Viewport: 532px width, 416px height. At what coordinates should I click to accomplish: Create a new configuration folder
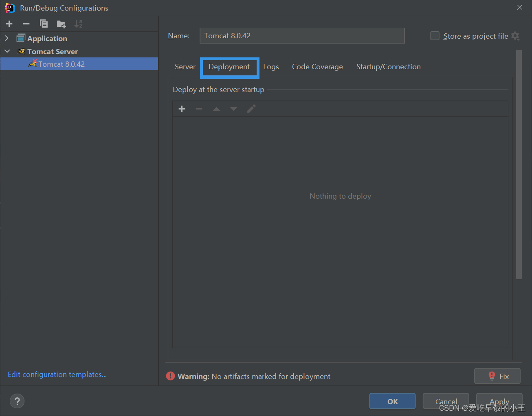(x=61, y=24)
